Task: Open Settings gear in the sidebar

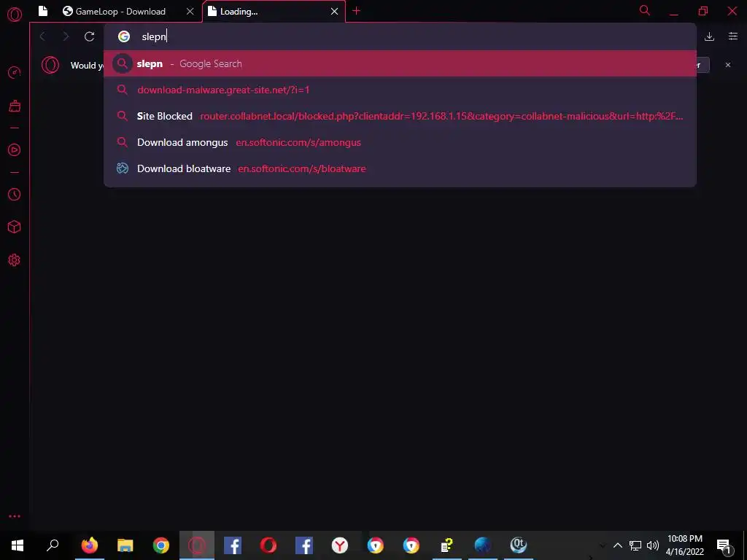Action: click(15, 260)
